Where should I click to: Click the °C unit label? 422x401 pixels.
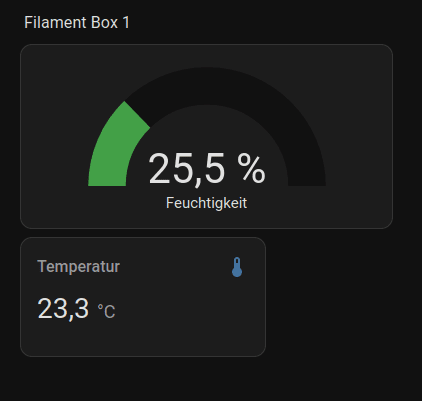106,311
